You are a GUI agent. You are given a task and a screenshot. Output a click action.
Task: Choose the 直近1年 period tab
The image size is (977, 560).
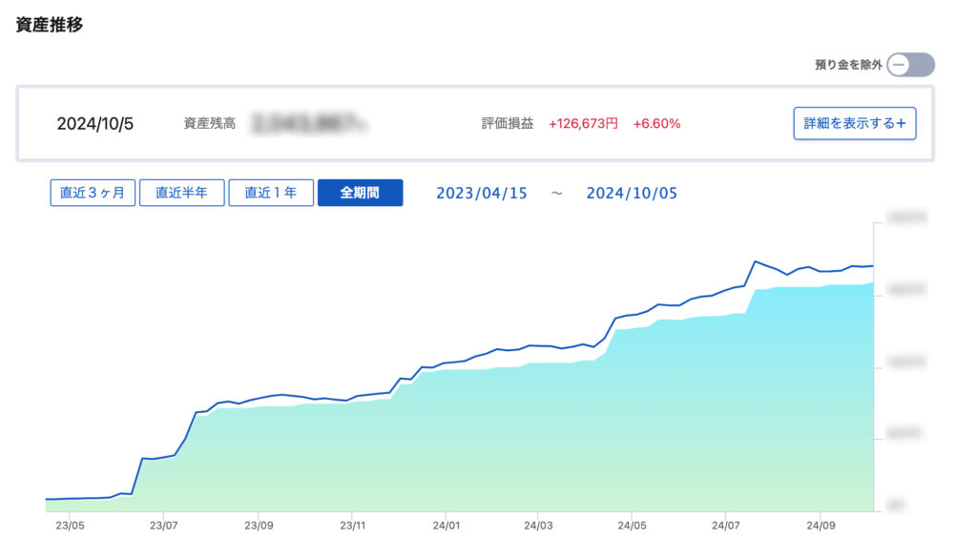tap(271, 193)
